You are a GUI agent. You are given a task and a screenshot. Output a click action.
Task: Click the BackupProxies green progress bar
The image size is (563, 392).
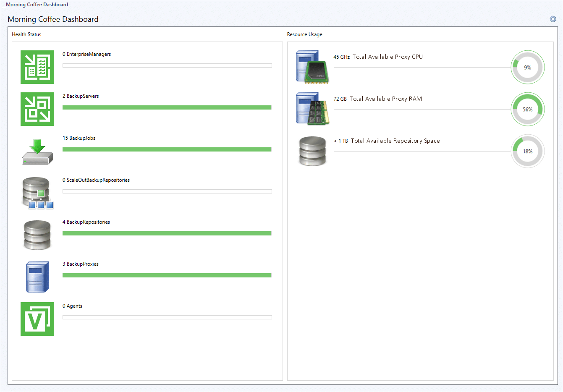(167, 275)
